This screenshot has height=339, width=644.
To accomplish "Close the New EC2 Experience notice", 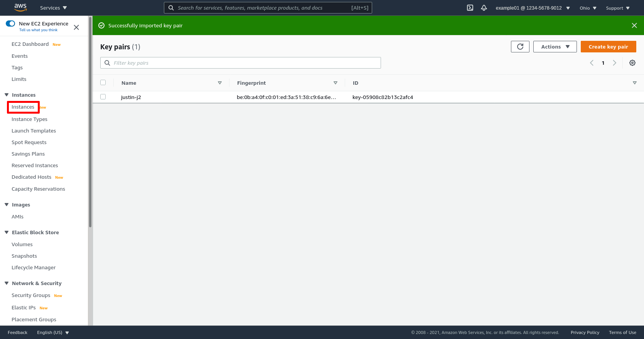I will [x=76, y=27].
